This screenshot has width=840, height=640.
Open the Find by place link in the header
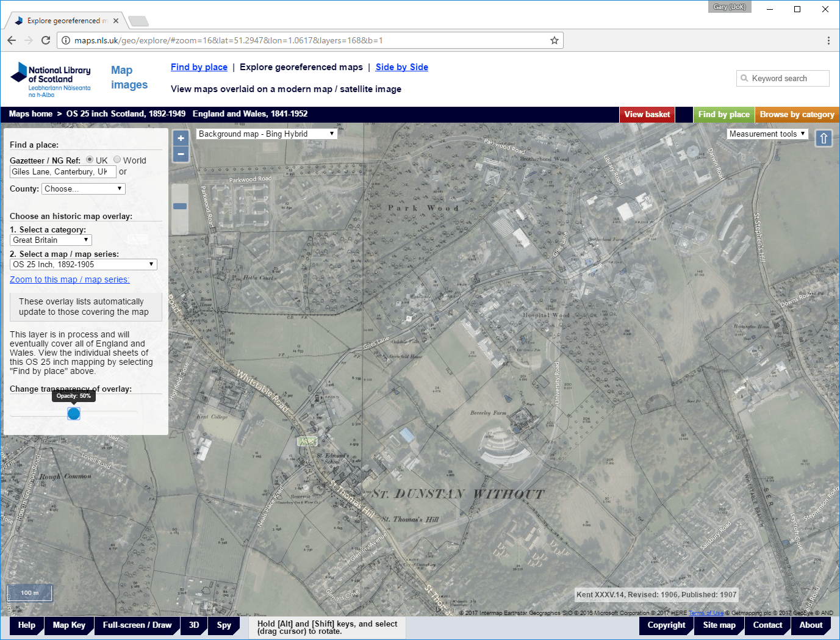click(199, 67)
